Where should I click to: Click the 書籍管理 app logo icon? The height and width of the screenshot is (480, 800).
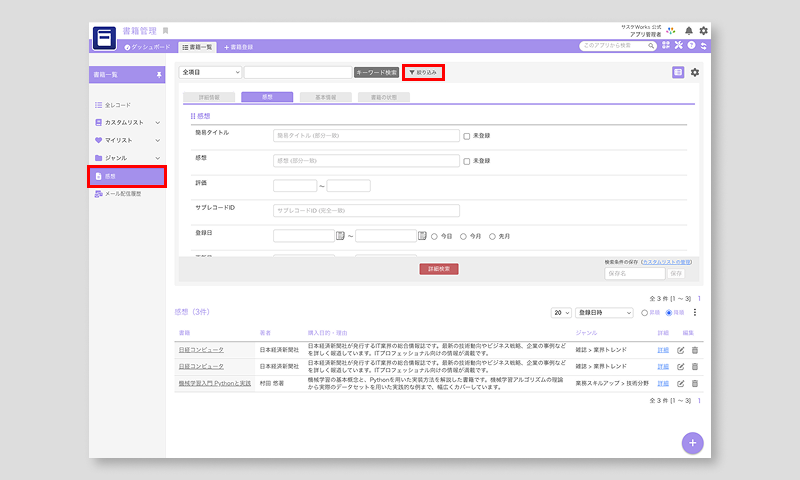(x=105, y=38)
